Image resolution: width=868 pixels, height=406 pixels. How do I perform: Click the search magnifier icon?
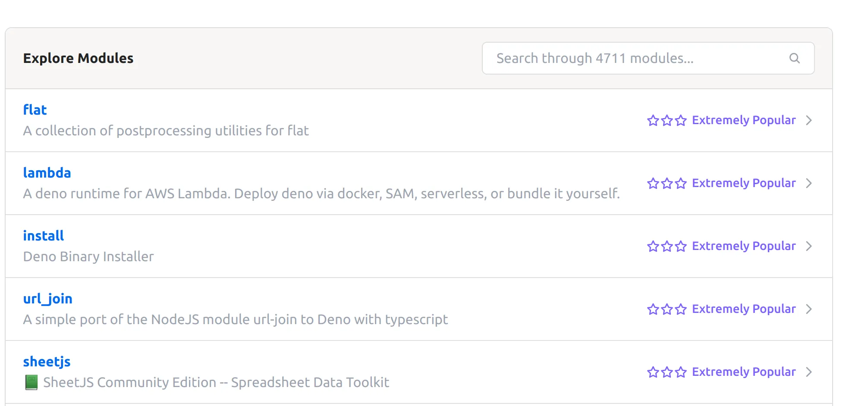coord(794,58)
